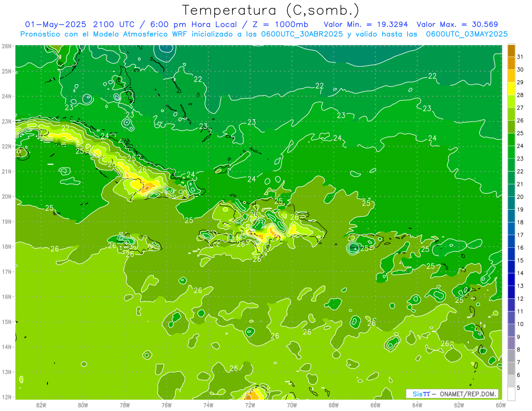Viewport: 532px width, 411px height.
Task: Click the "72W" longitude label
Action: (x=250, y=405)
